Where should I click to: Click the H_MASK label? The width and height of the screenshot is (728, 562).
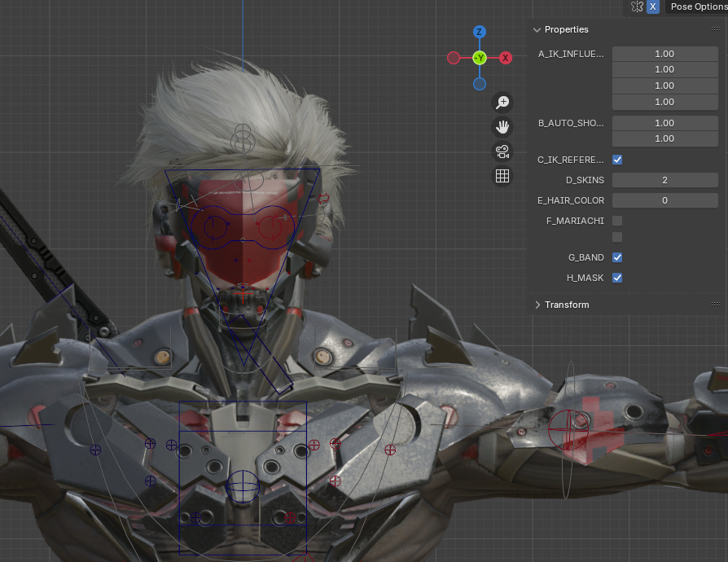[x=585, y=278]
